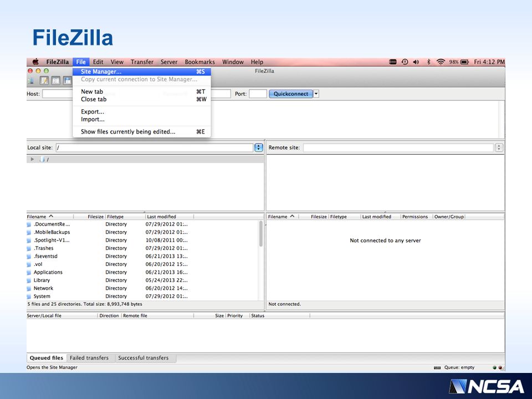This screenshot has width=532, height=399.
Task: Click the Local site path field
Action: tap(155, 147)
